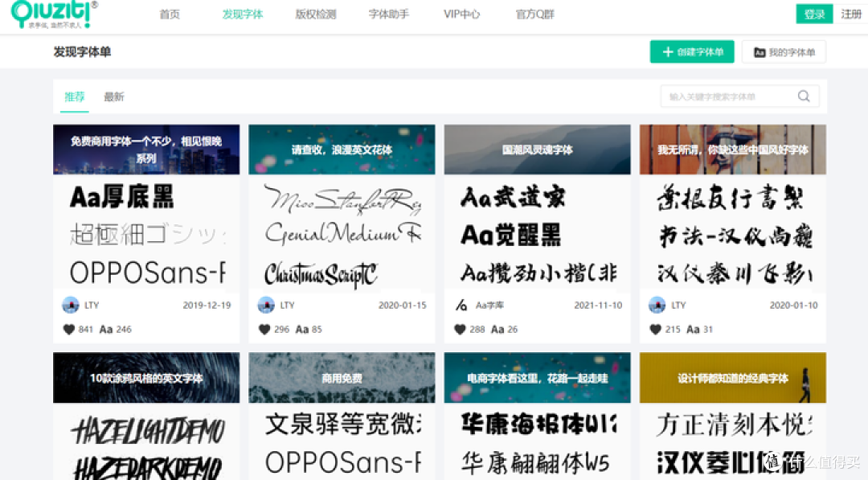Open the 设计师都知道的经典字体 banner
The width and height of the screenshot is (868, 480).
[733, 378]
